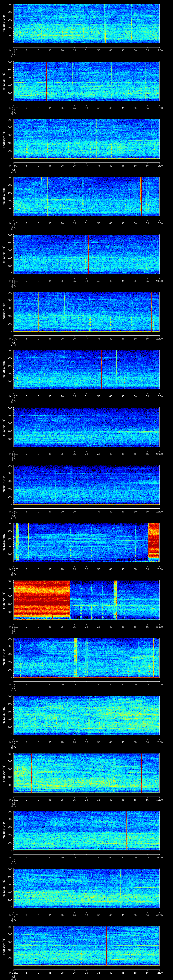The width and height of the screenshot is (173, 980).
Task: Select the spectrogram panel starting at 14:16:00
Action: tap(87, 24)
